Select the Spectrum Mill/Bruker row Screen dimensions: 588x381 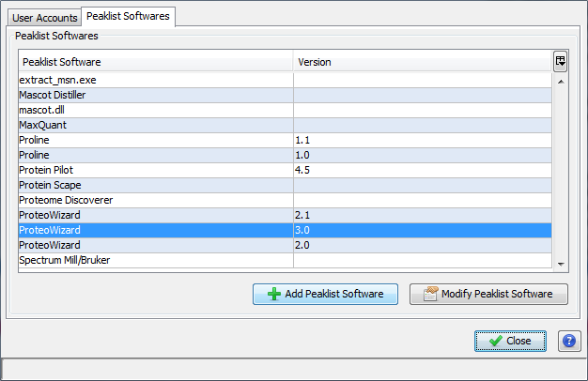(285, 260)
